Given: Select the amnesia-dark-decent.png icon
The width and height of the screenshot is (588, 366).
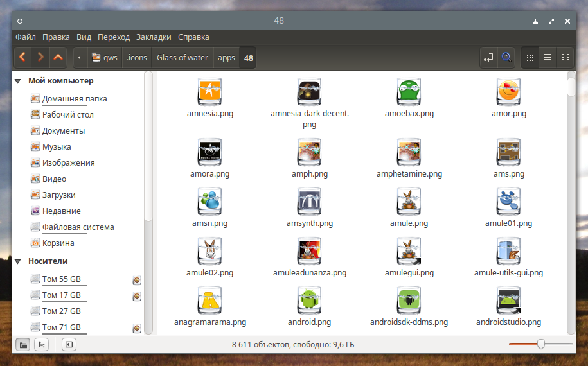Looking at the screenshot, I should (309, 92).
